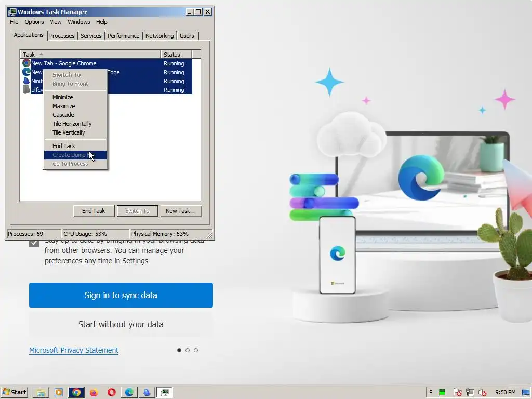Click the Chrome icon in the task list

(26, 63)
